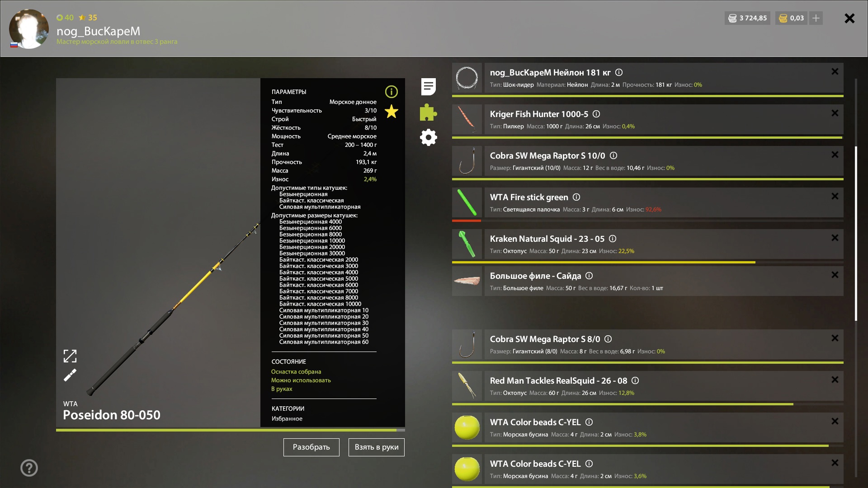Remove the WTA Fire stick green

pos(835,196)
